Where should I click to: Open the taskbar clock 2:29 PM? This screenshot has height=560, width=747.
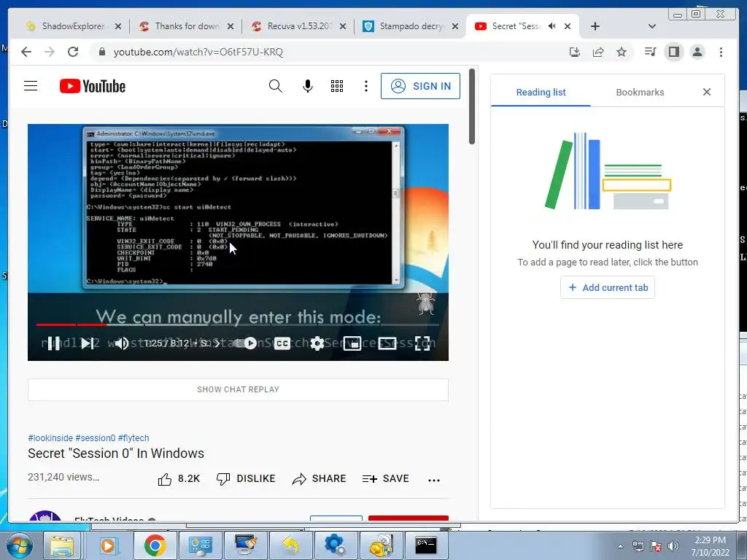tap(710, 546)
